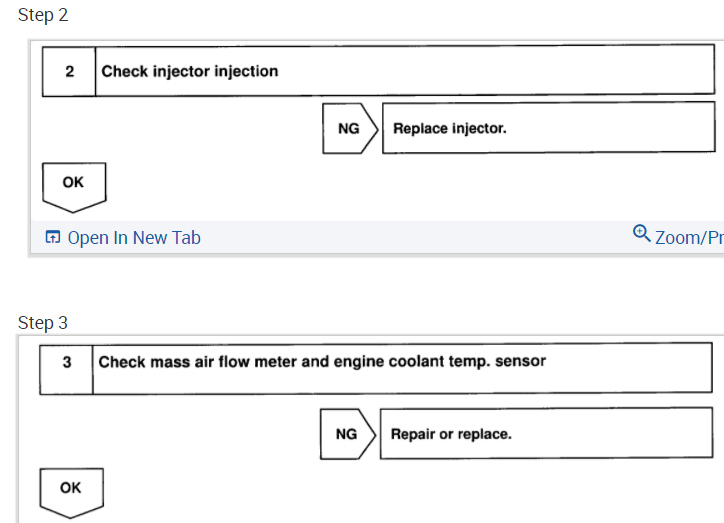Screen dimensions: 724x523
Task: Click the OK arrow under Step 2
Action: click(x=74, y=186)
